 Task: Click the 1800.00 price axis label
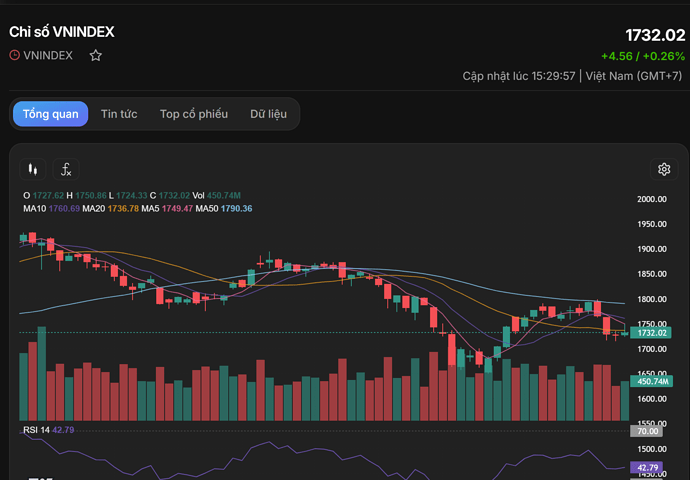click(652, 299)
